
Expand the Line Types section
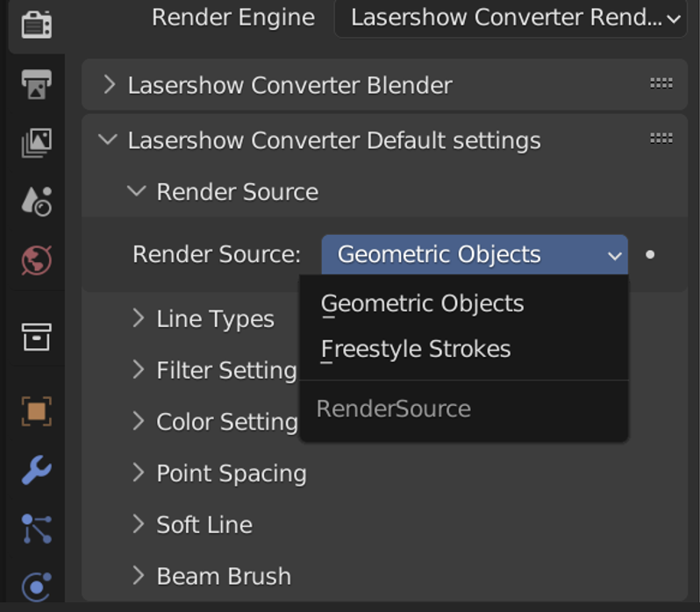[x=215, y=318]
